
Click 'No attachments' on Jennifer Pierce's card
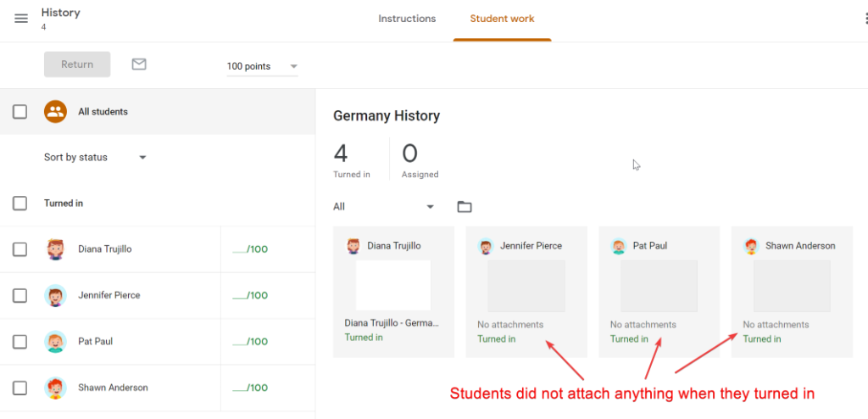click(x=510, y=325)
